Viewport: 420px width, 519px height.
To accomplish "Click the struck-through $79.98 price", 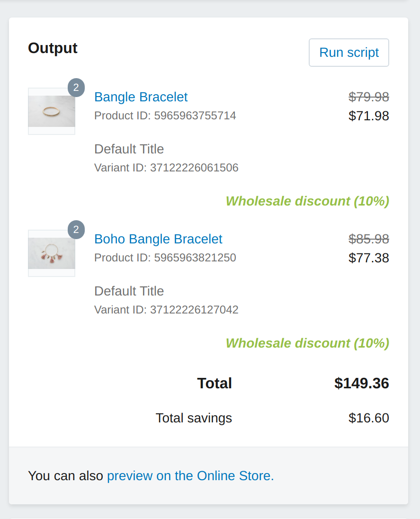I will [x=369, y=97].
